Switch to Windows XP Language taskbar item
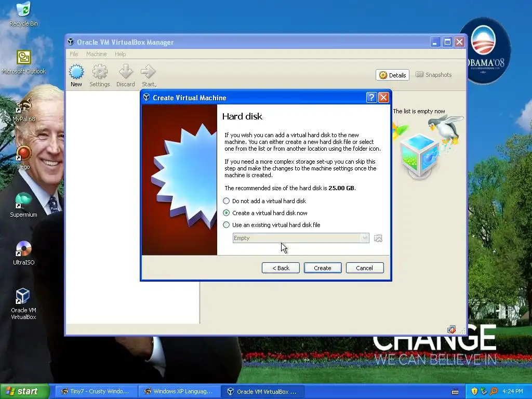Image resolution: width=532 pixels, height=399 pixels. [179, 392]
